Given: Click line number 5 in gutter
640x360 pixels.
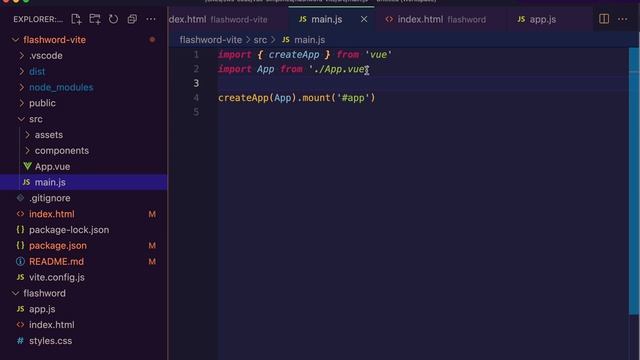Looking at the screenshot, I should (196, 112).
